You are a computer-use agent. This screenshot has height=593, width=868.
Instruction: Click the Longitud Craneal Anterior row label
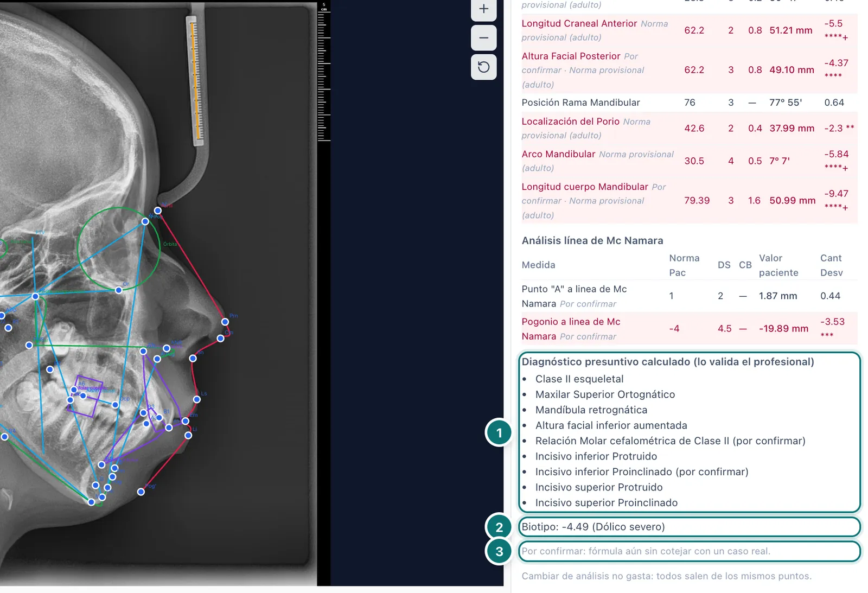point(579,23)
